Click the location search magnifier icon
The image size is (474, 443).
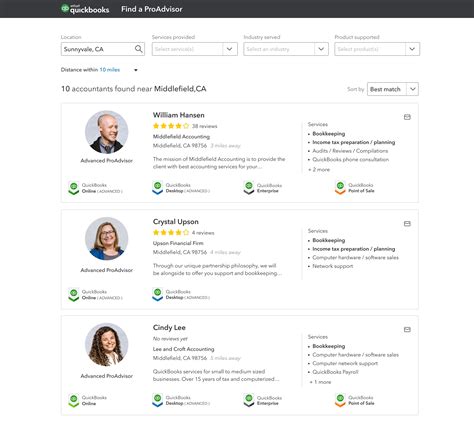pyautogui.click(x=138, y=49)
